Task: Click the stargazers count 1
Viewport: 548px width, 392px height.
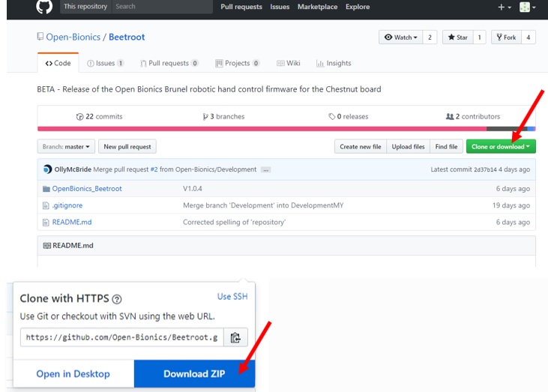Action: [x=479, y=37]
